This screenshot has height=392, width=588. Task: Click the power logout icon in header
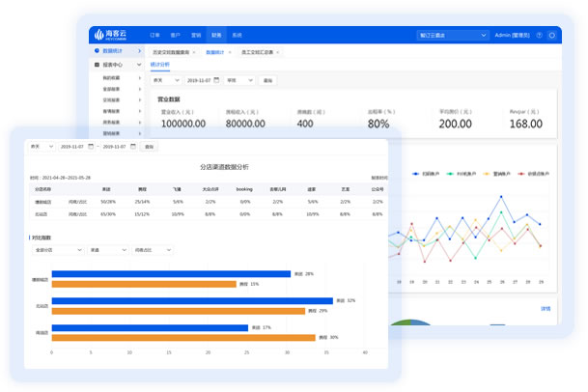click(551, 35)
